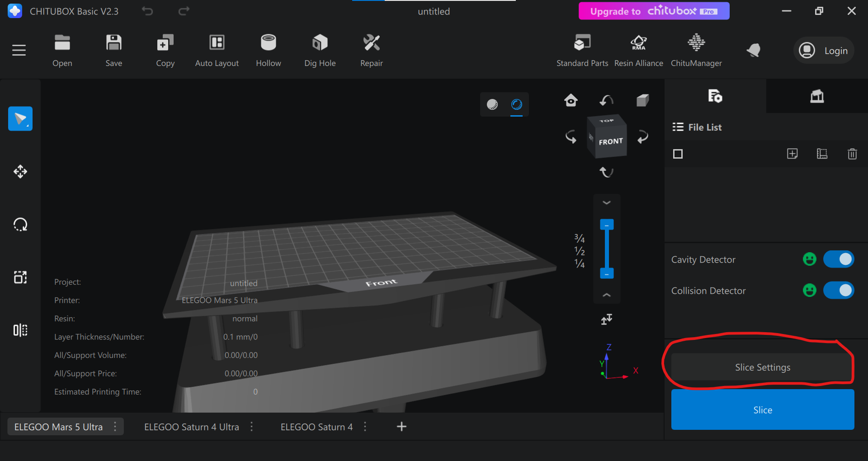
Task: Turn off the Cavity Detector switch
Action: click(x=839, y=259)
